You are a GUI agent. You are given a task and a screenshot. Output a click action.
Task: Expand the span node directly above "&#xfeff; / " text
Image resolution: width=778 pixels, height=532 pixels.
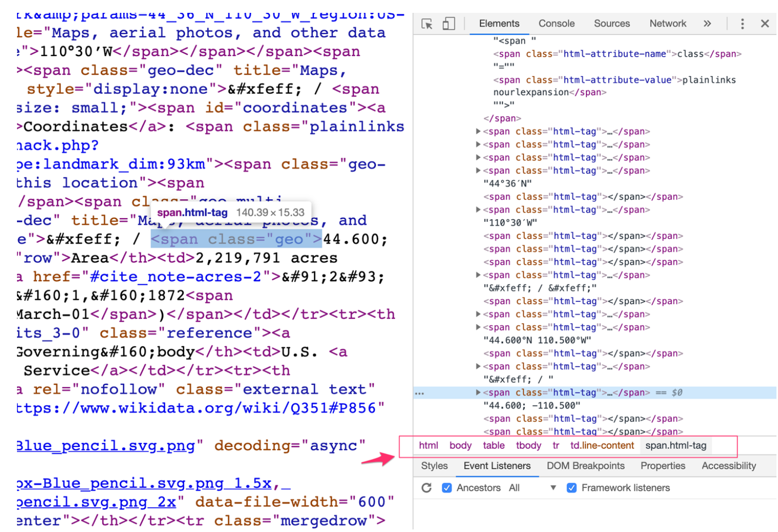click(478, 367)
